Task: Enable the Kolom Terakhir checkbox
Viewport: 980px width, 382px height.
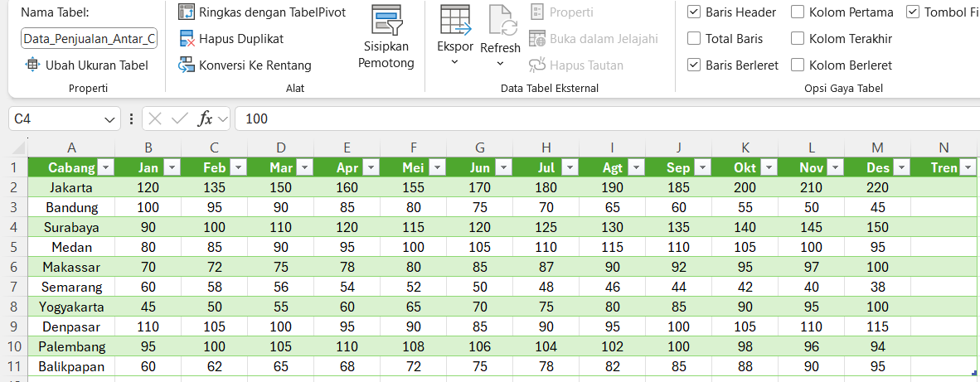Action: (797, 39)
